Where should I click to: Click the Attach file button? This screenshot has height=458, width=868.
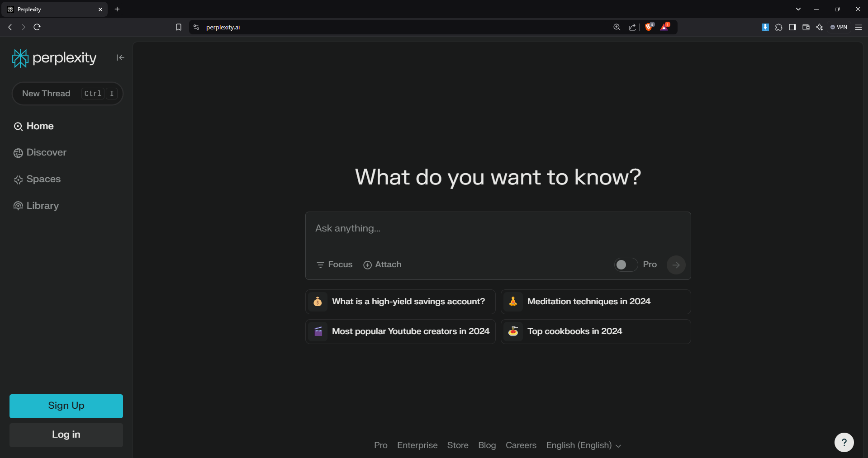382,264
